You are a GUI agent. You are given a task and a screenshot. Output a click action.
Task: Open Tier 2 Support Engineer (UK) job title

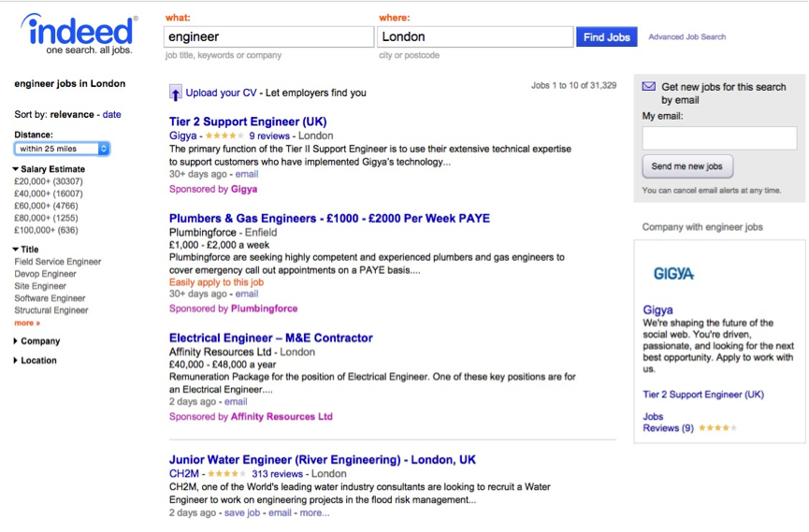click(248, 122)
